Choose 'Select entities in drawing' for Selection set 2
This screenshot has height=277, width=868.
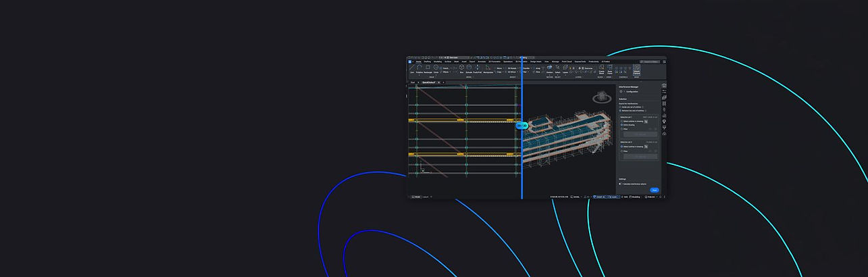[622, 146]
